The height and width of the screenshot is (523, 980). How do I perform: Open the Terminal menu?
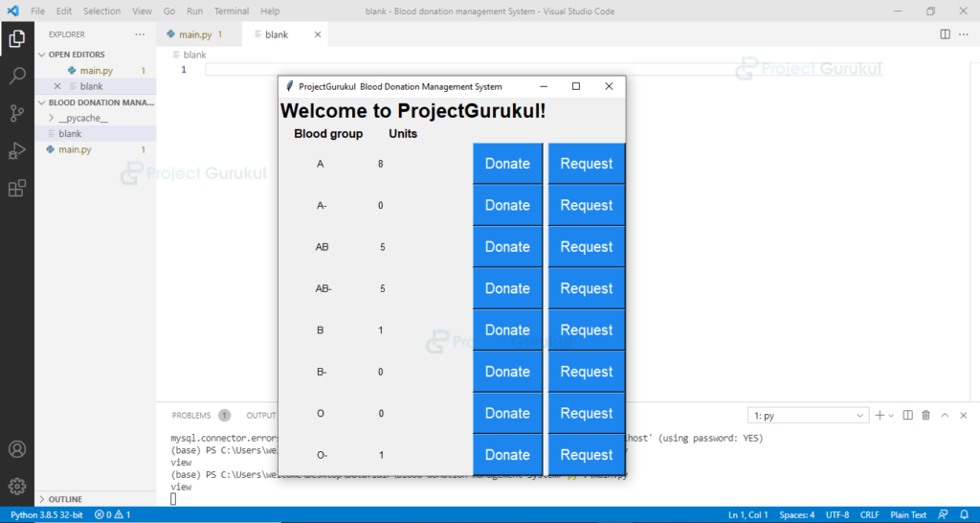(232, 11)
